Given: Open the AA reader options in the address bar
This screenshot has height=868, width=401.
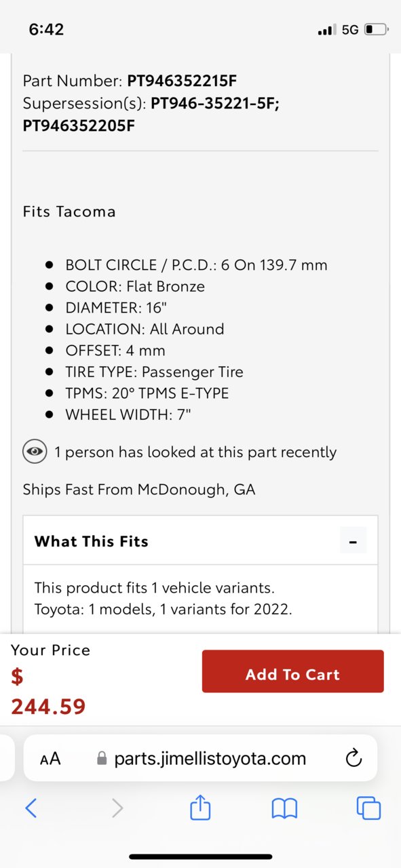Looking at the screenshot, I should [x=50, y=759].
